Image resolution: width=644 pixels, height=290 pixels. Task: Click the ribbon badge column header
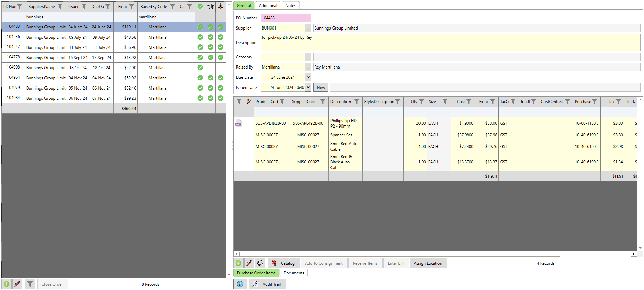pyautogui.click(x=249, y=101)
